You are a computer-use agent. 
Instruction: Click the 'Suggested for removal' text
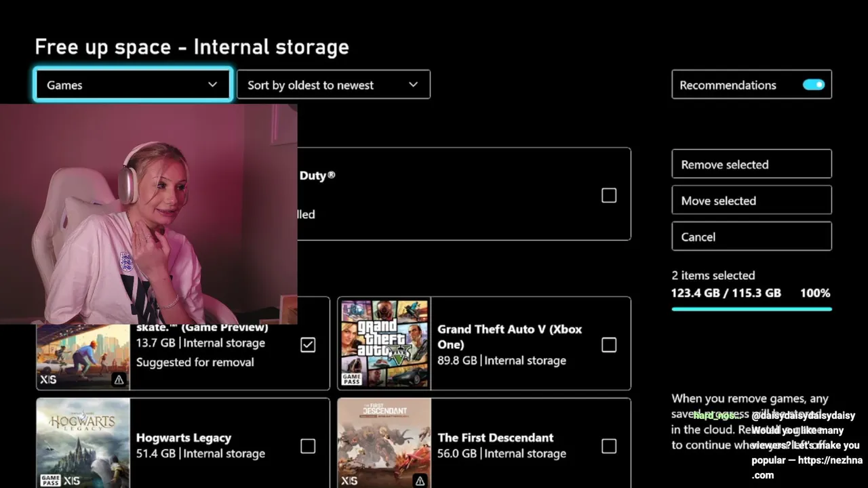[x=195, y=362]
